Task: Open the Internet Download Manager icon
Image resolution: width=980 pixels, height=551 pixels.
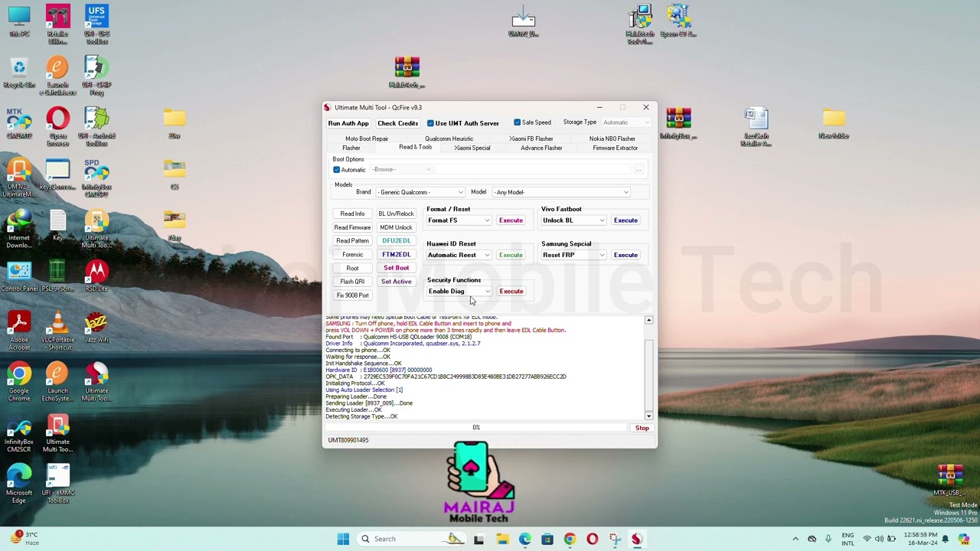Action: coord(19,221)
